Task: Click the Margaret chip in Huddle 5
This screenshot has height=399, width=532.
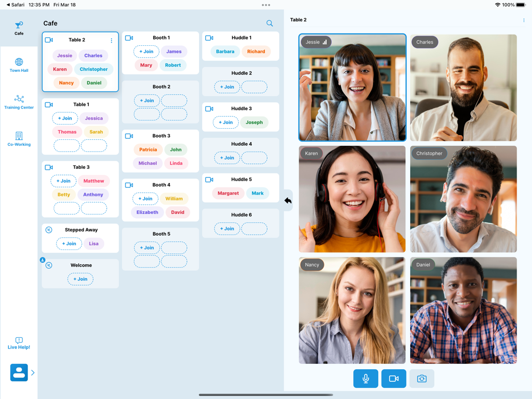Action: click(228, 194)
